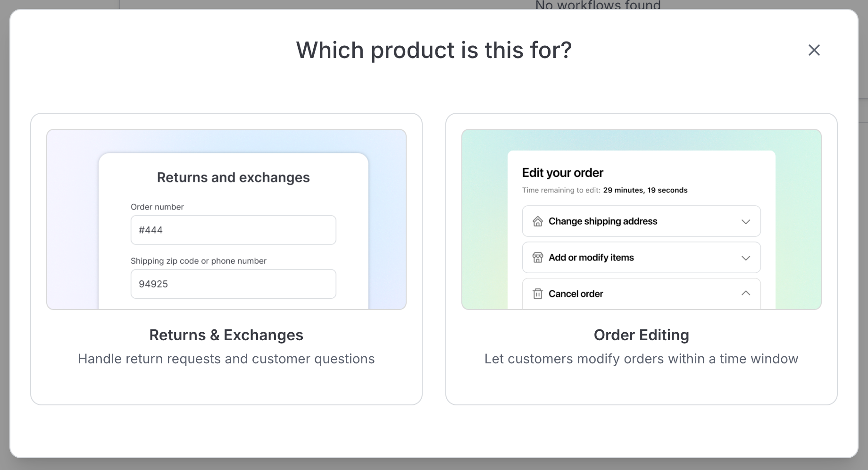The image size is (868, 470).
Task: Select the Order Editing title
Action: (641, 335)
